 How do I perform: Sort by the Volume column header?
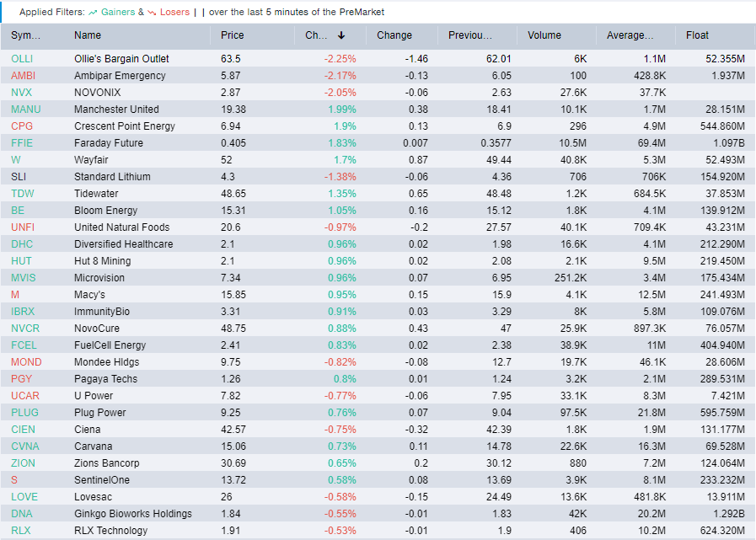(x=544, y=35)
